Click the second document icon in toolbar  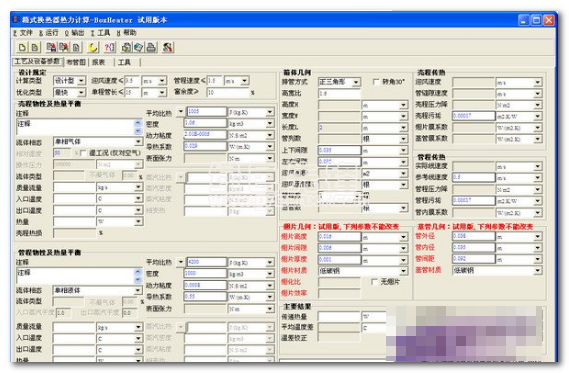click(34, 47)
